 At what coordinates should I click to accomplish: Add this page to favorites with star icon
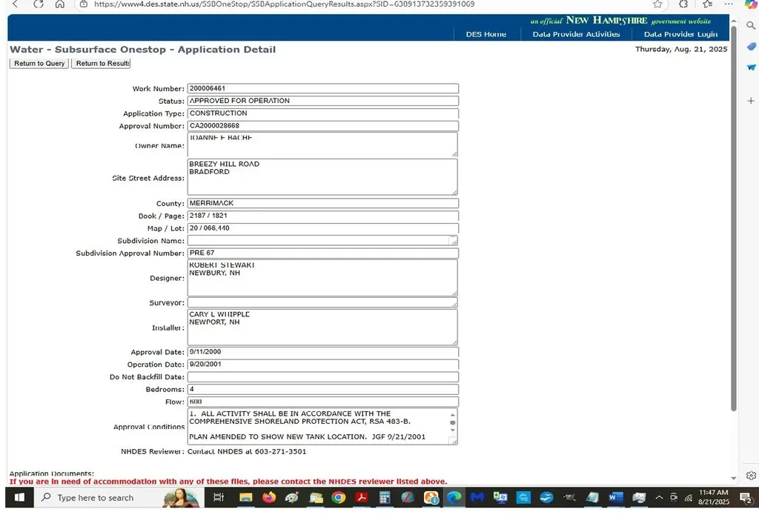[657, 4]
